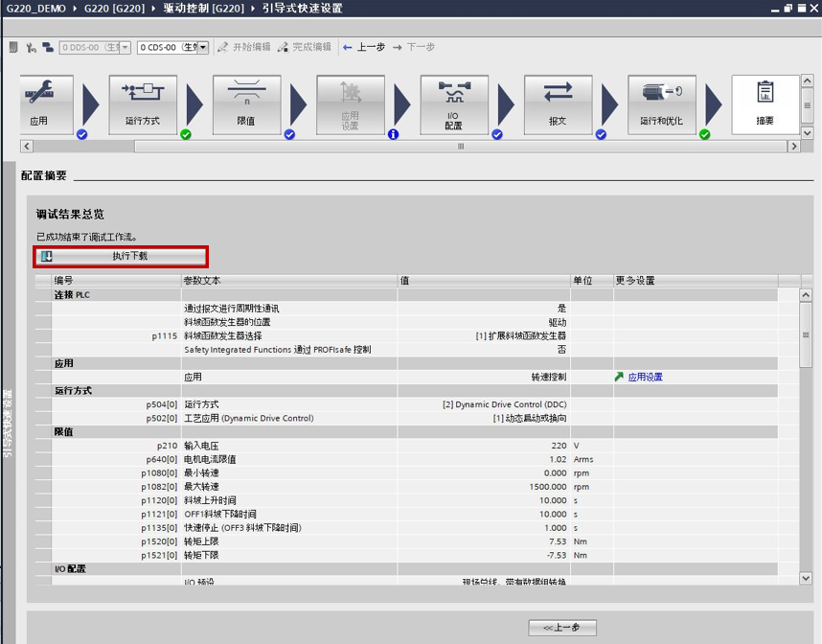822x644 pixels.
Task: Open the 运行和优化 step
Action: (661, 105)
